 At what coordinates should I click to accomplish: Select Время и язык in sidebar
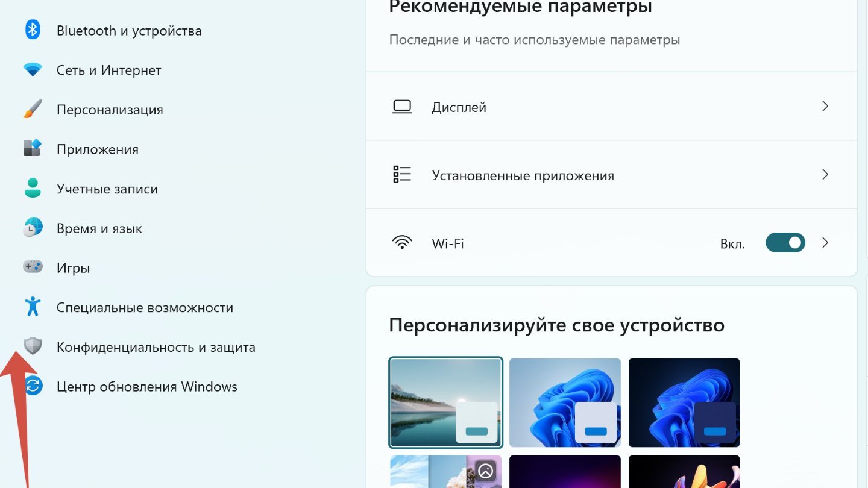(x=99, y=228)
